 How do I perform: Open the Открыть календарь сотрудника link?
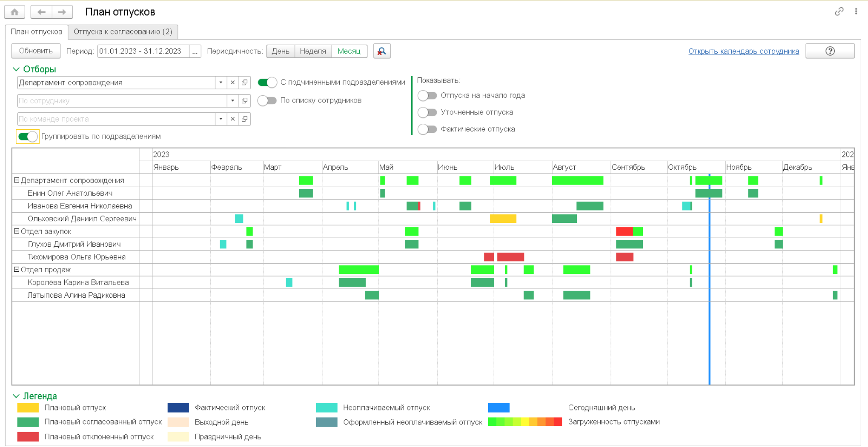click(x=743, y=51)
